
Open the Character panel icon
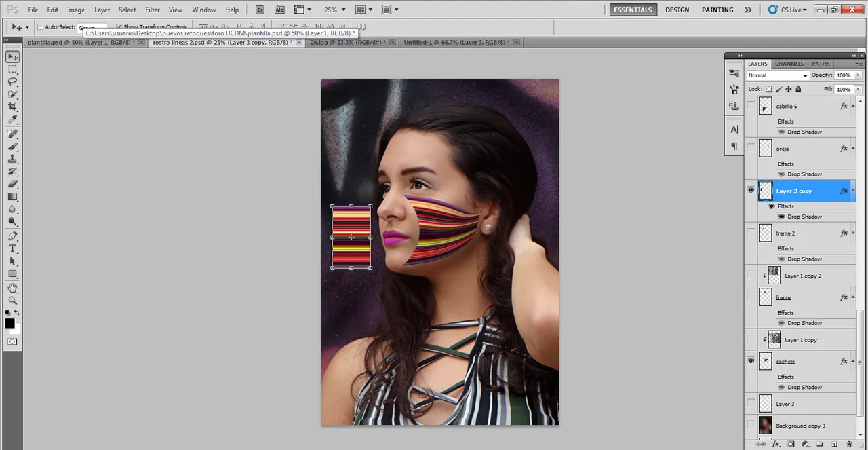coord(734,130)
